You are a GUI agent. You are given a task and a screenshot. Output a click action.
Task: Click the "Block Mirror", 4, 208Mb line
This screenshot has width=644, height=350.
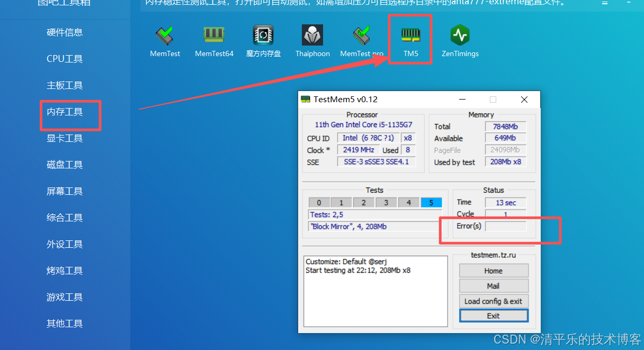click(x=374, y=226)
